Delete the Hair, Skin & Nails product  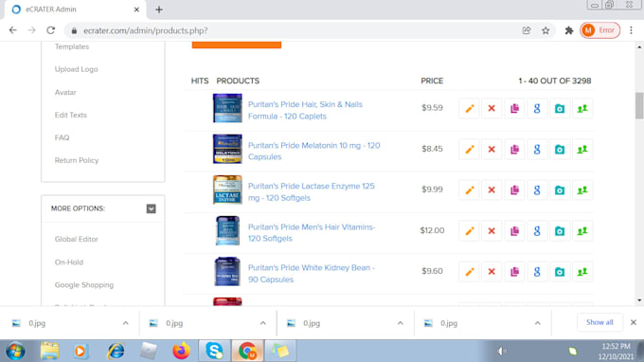click(x=492, y=108)
